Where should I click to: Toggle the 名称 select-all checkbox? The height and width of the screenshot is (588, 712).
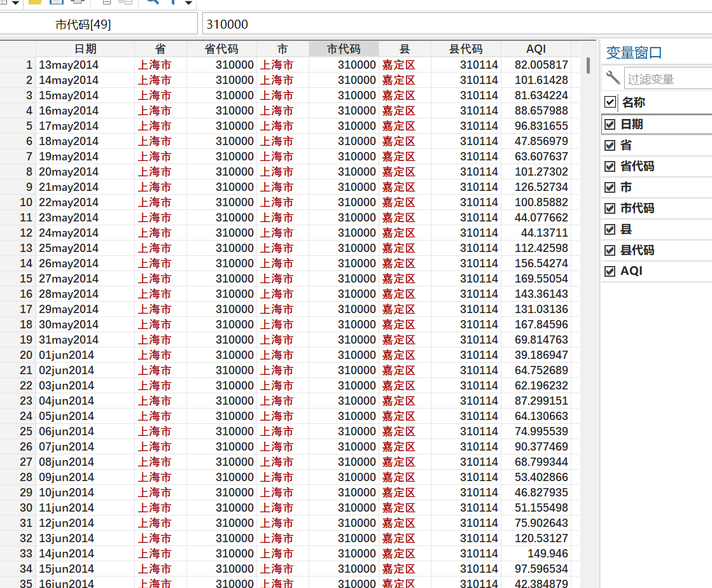pyautogui.click(x=610, y=102)
